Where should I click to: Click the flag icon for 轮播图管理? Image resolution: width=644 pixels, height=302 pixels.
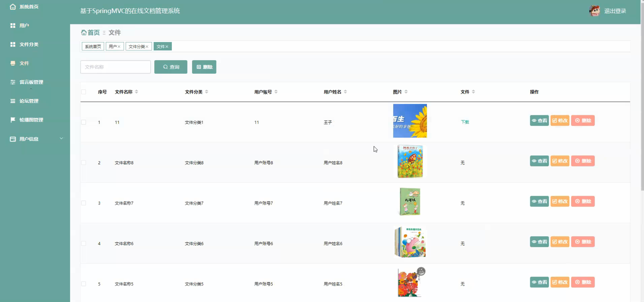13,120
